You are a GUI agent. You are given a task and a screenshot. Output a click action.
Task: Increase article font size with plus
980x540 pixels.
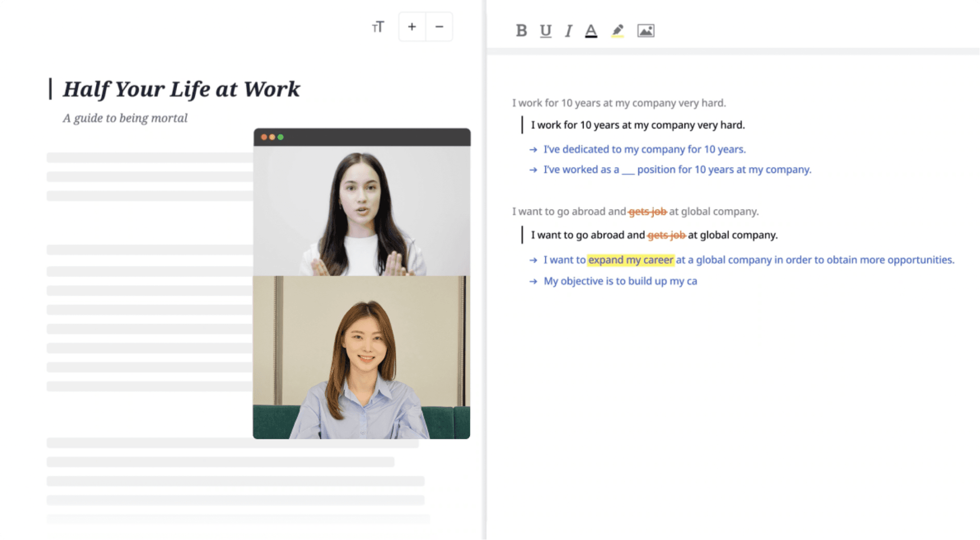(x=411, y=27)
